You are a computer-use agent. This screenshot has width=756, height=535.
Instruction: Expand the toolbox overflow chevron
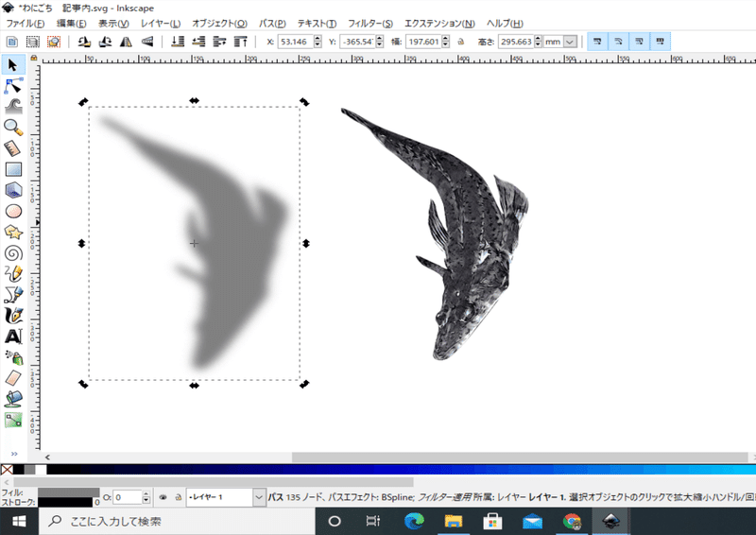14,454
